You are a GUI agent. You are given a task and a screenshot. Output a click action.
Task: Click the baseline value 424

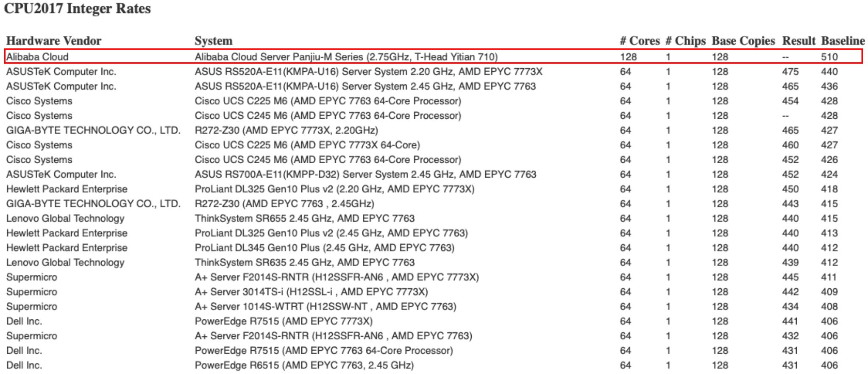point(829,174)
